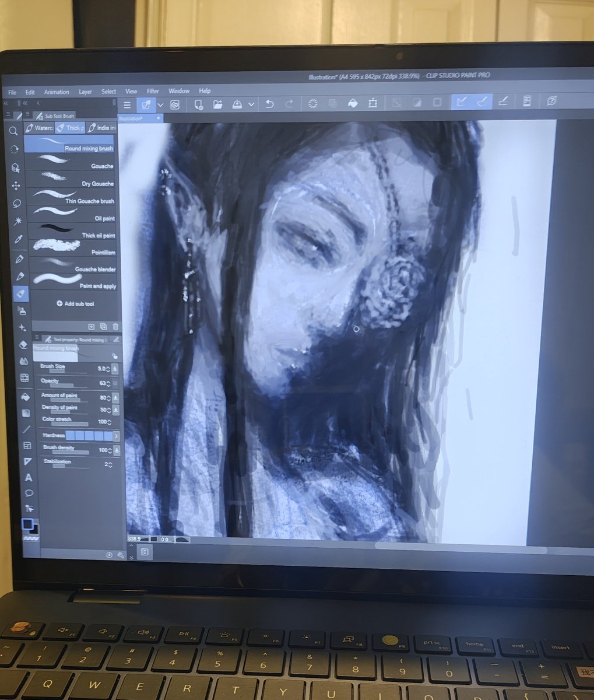The height and width of the screenshot is (700, 594).
Task: Click the New document icon
Action: [198, 104]
